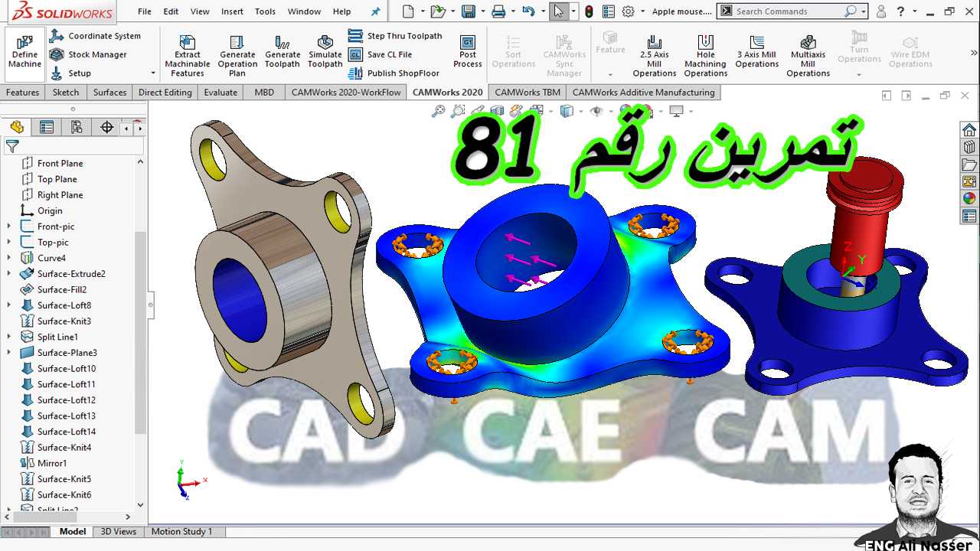Expand the Top-pic tree node

(9, 243)
